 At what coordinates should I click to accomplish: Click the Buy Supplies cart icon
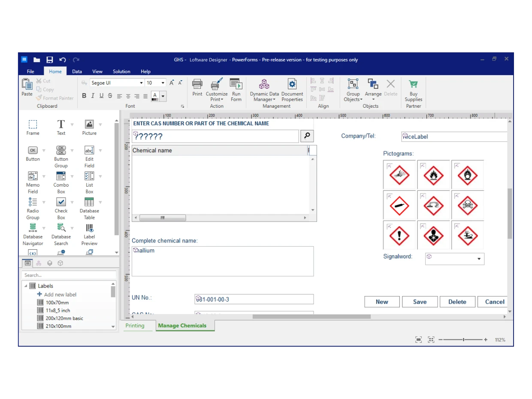(x=413, y=85)
